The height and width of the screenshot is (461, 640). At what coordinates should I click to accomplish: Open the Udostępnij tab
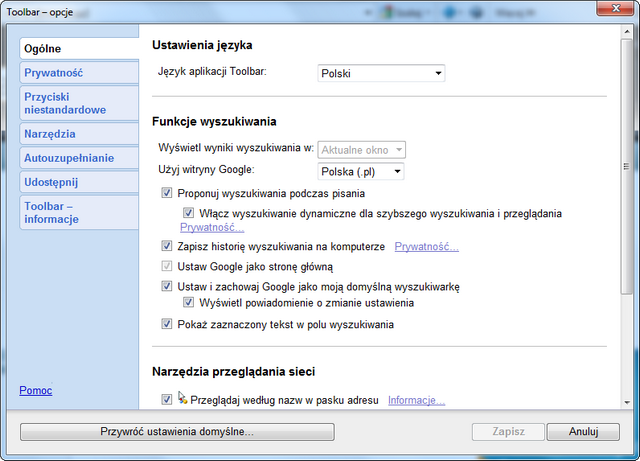pos(79,182)
